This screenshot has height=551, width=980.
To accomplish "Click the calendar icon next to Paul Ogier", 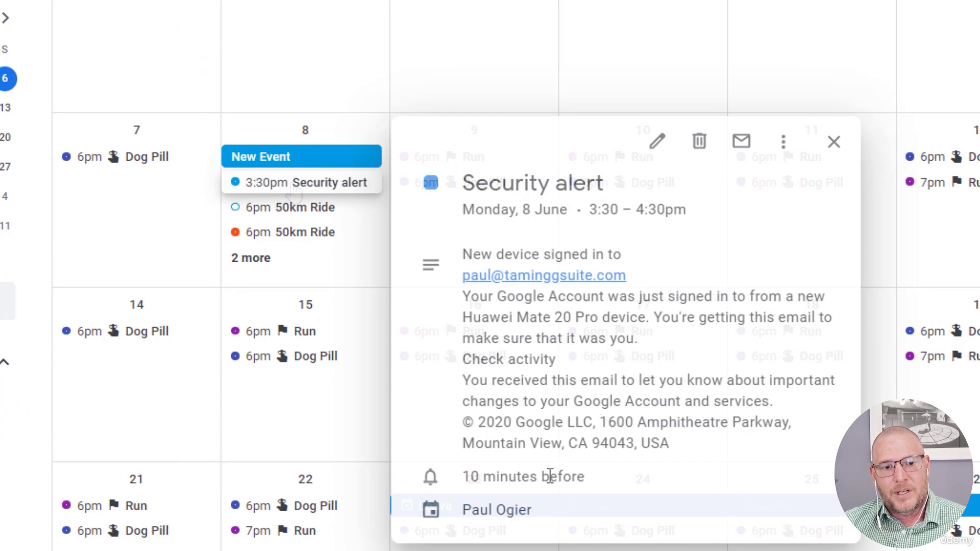I will pyautogui.click(x=430, y=509).
